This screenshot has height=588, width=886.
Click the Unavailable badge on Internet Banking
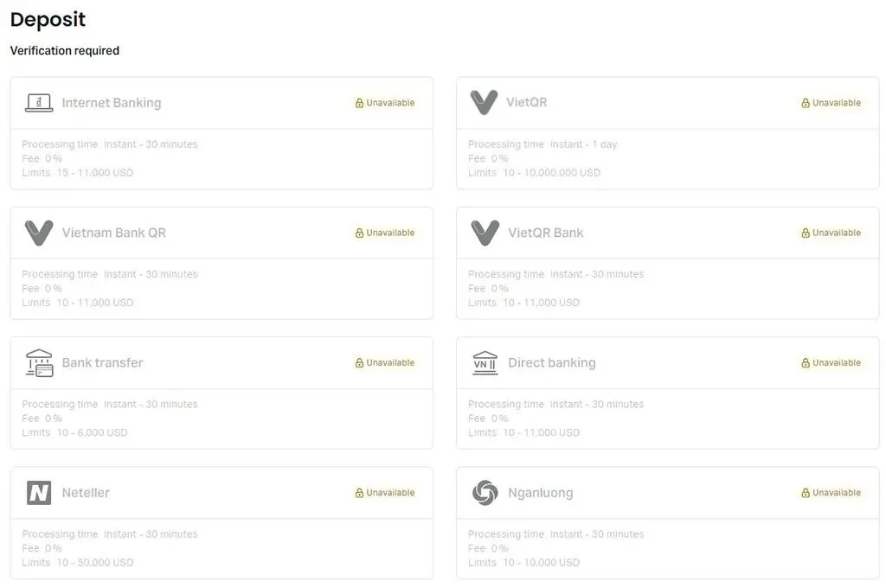pos(385,103)
